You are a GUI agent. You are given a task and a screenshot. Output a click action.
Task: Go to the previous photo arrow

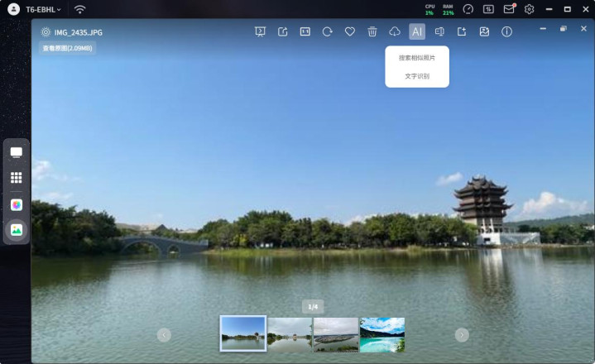(164, 335)
